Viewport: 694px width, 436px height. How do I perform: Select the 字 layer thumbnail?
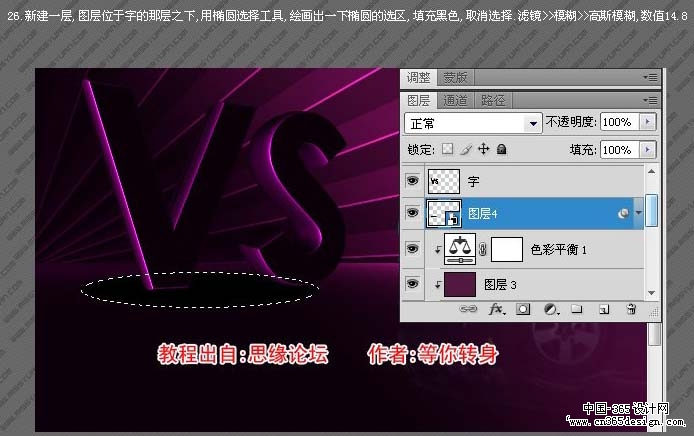[444, 181]
